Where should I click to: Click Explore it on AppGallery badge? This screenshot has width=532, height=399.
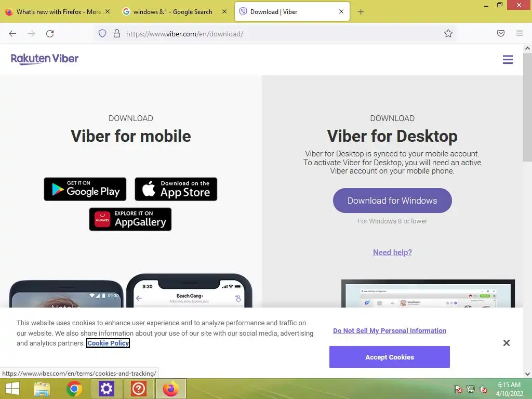coord(130,219)
